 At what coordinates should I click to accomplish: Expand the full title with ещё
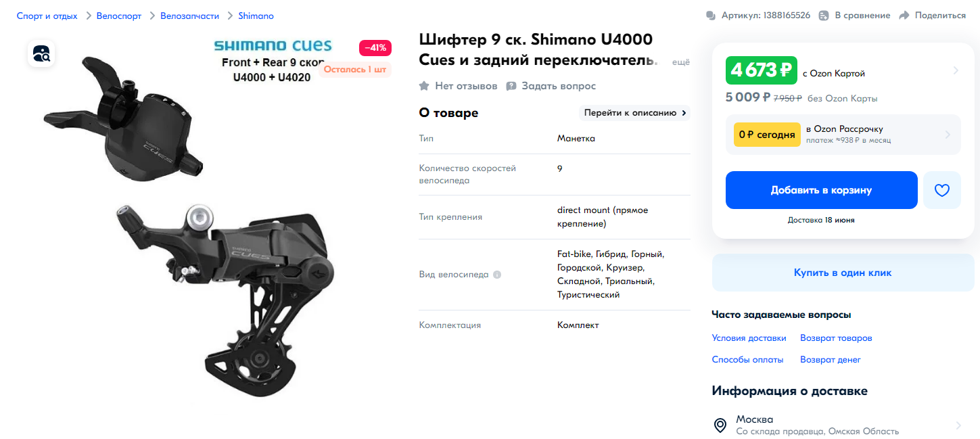click(x=681, y=62)
